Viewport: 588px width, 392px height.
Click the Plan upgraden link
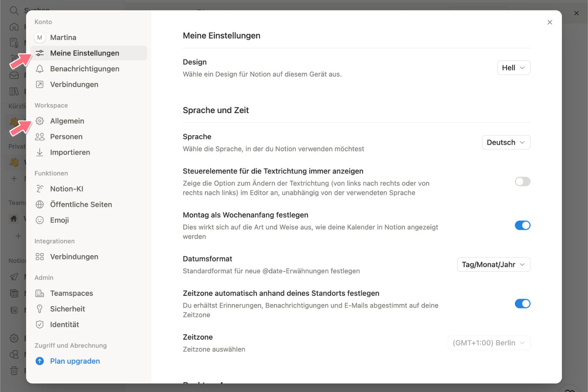75,361
